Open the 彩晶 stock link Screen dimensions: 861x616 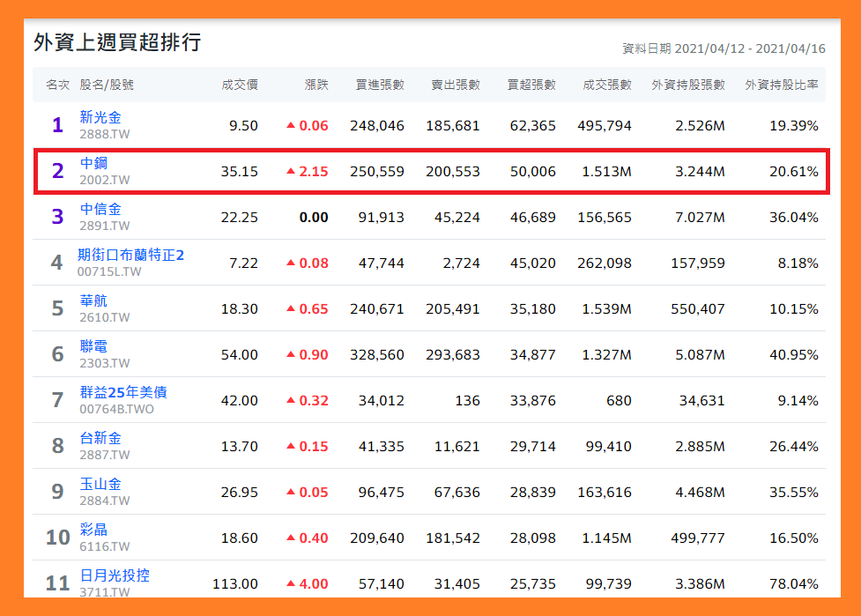click(x=94, y=530)
